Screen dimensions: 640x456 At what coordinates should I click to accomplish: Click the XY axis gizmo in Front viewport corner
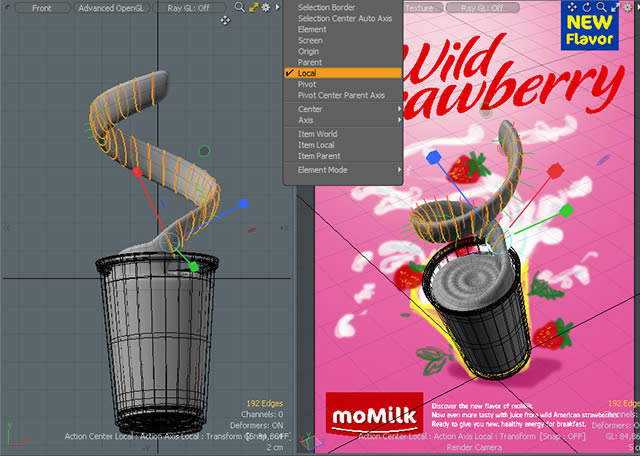[16, 436]
